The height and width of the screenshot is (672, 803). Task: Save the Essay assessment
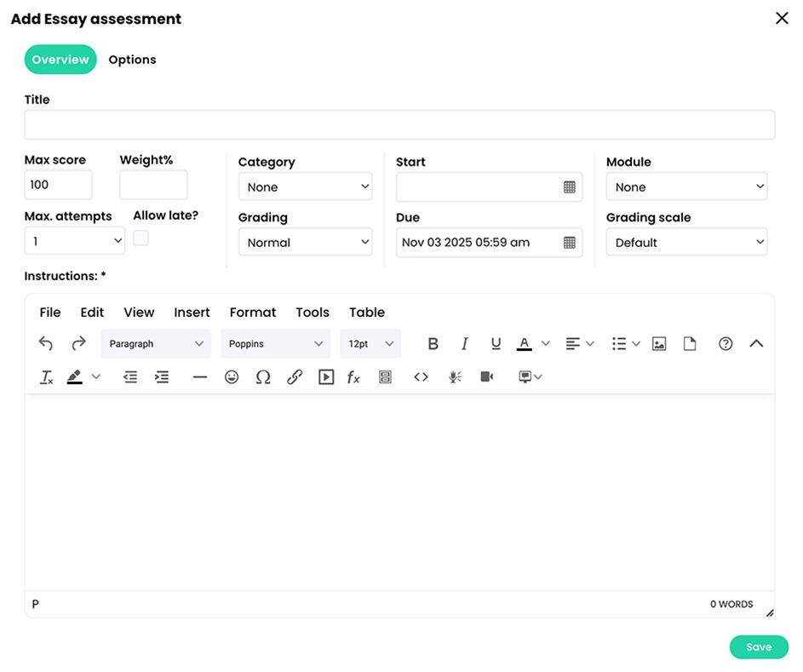[758, 646]
